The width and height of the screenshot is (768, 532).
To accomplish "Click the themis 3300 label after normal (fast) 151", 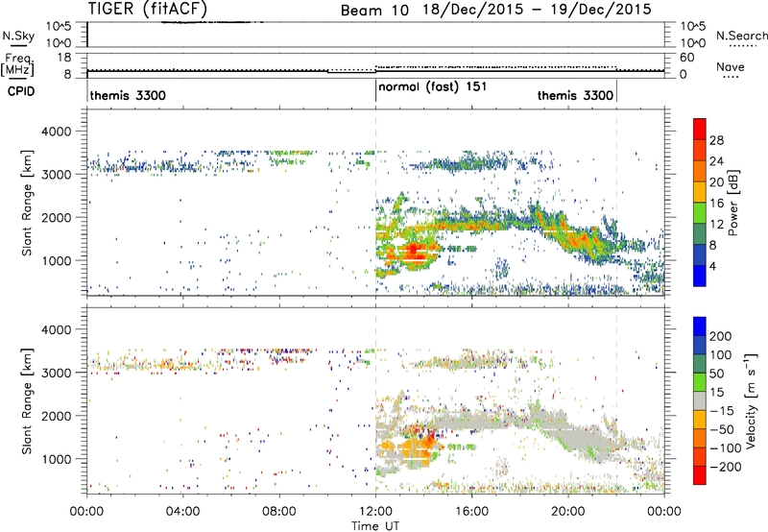I will [575, 95].
